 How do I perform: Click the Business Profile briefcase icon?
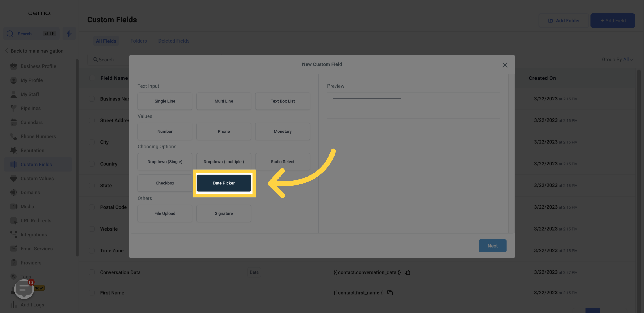coord(14,66)
